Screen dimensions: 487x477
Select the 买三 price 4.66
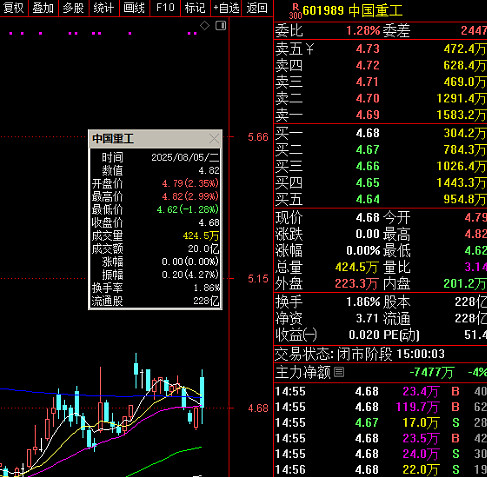(x=368, y=166)
